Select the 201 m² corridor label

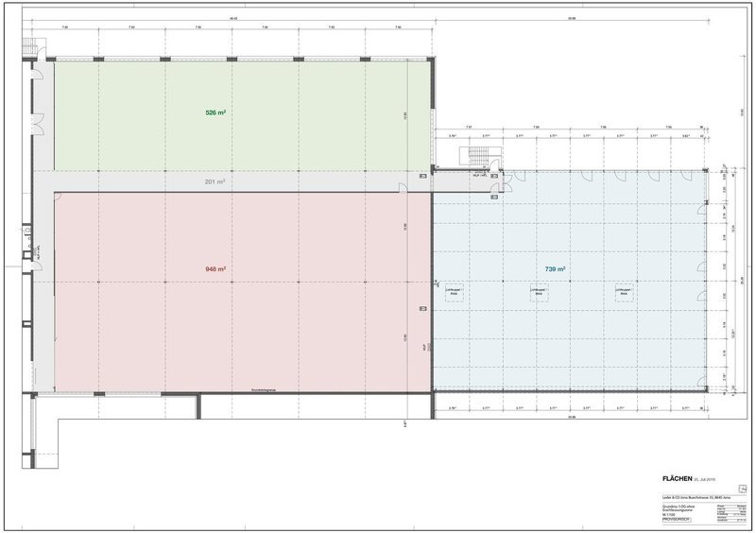pyautogui.click(x=215, y=180)
